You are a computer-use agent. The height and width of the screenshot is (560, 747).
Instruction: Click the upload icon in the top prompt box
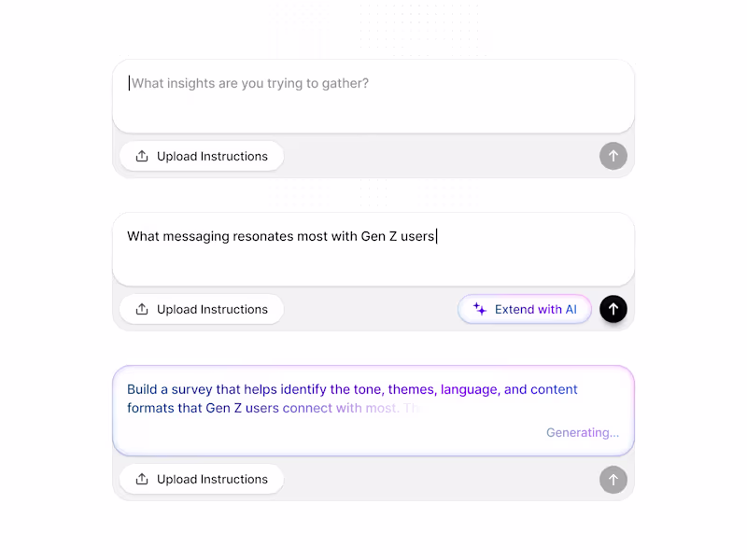point(142,157)
